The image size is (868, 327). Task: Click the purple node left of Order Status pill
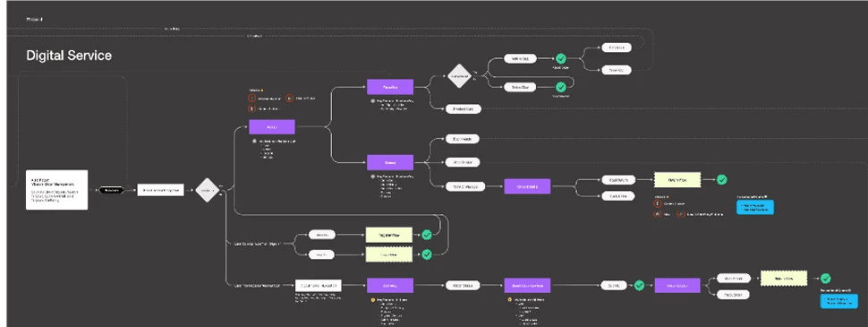[390, 286]
